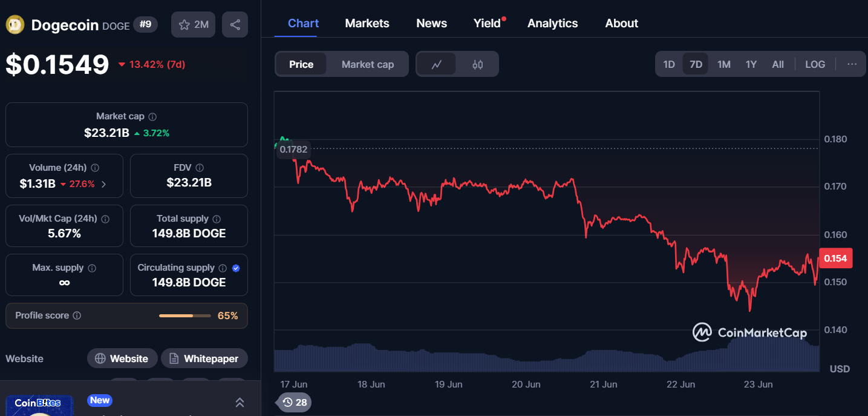Click the Dogecoin name heading
Image resolution: width=868 pixels, height=416 pixels.
click(65, 25)
